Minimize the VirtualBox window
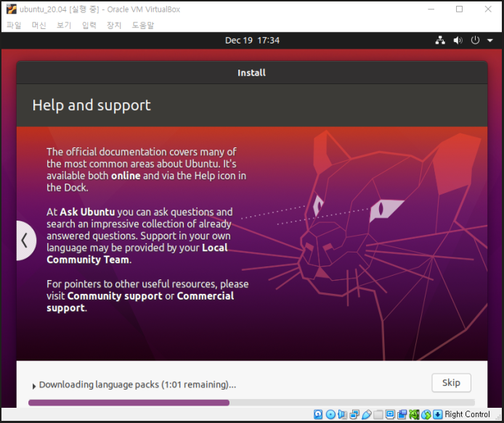 click(x=431, y=9)
